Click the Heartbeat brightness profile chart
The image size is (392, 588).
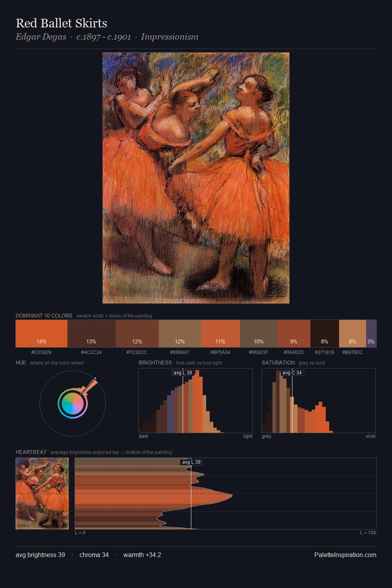[225, 494]
